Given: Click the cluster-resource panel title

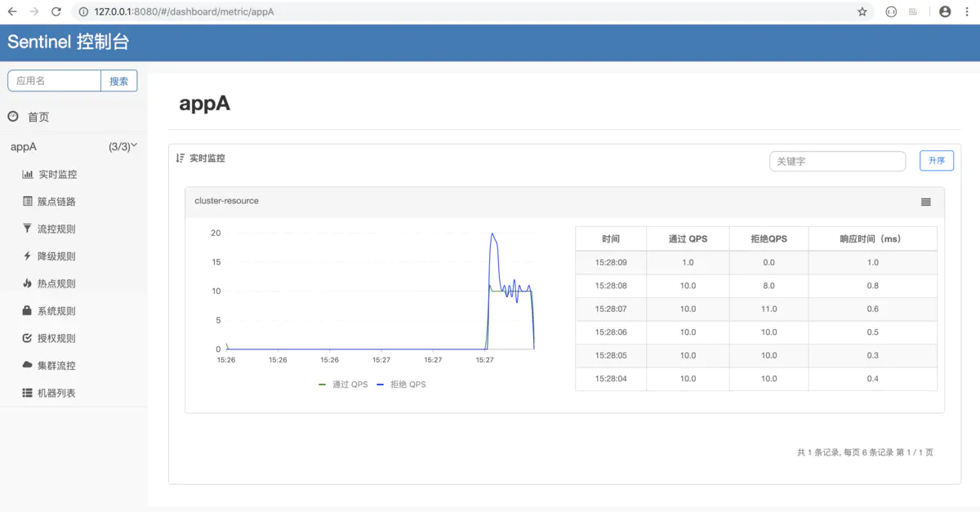Looking at the screenshot, I should tap(226, 201).
